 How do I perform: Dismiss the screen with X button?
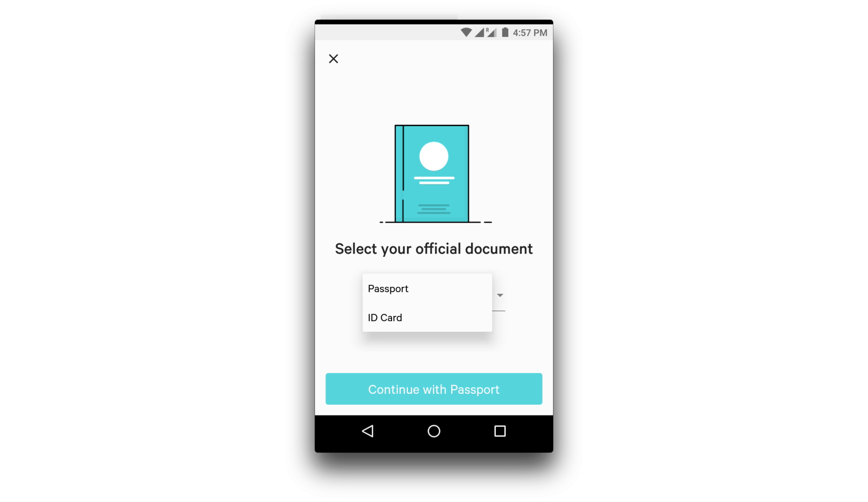tap(334, 59)
